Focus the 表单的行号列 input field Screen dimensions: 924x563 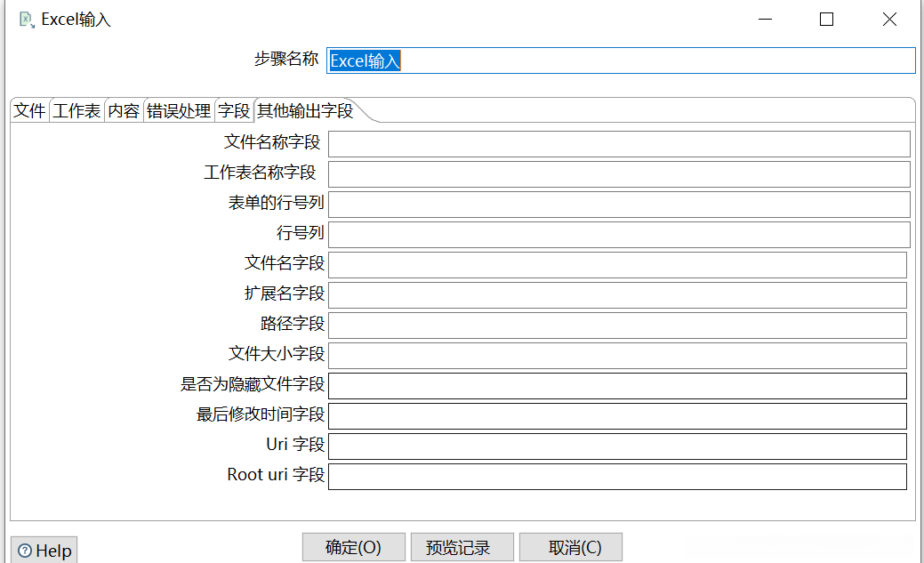pyautogui.click(x=619, y=205)
